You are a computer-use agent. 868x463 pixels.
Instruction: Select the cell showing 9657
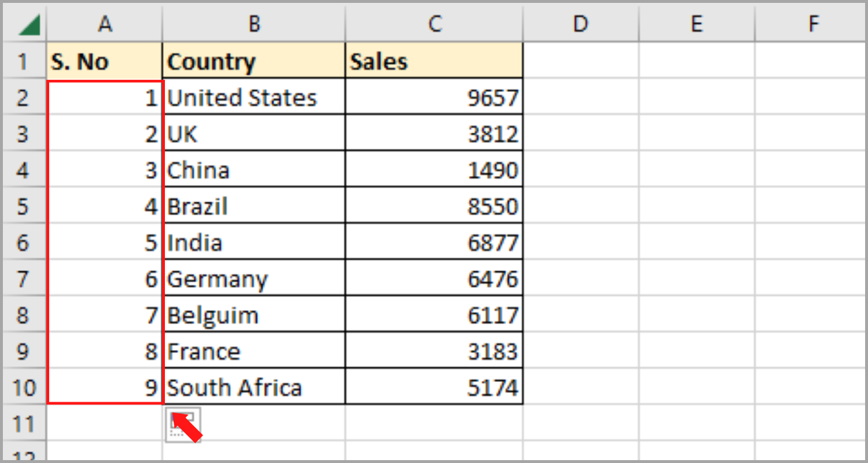tap(434, 97)
